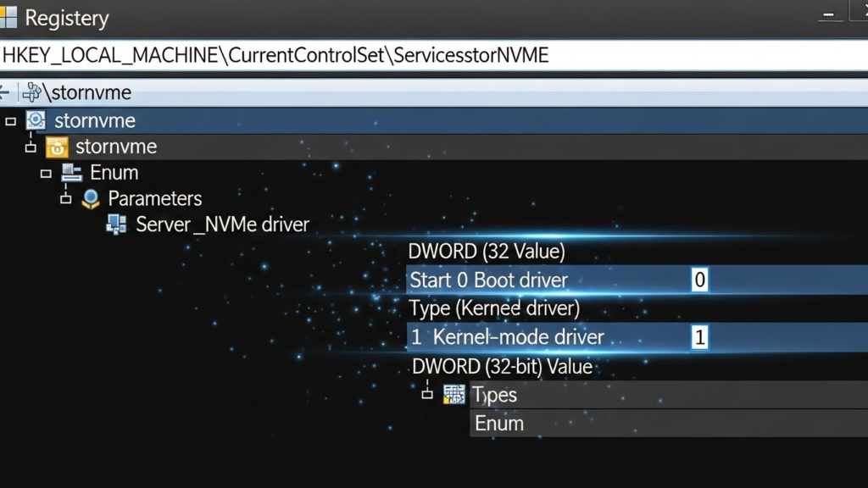
Task: Click the stornvme gear icon in the tree
Action: click(34, 120)
